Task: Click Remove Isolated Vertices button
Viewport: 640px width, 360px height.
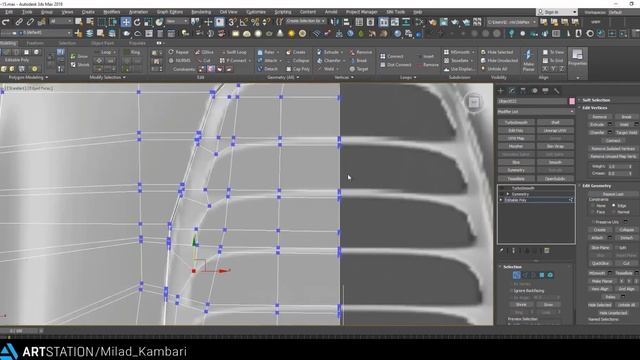Action: coord(613,149)
